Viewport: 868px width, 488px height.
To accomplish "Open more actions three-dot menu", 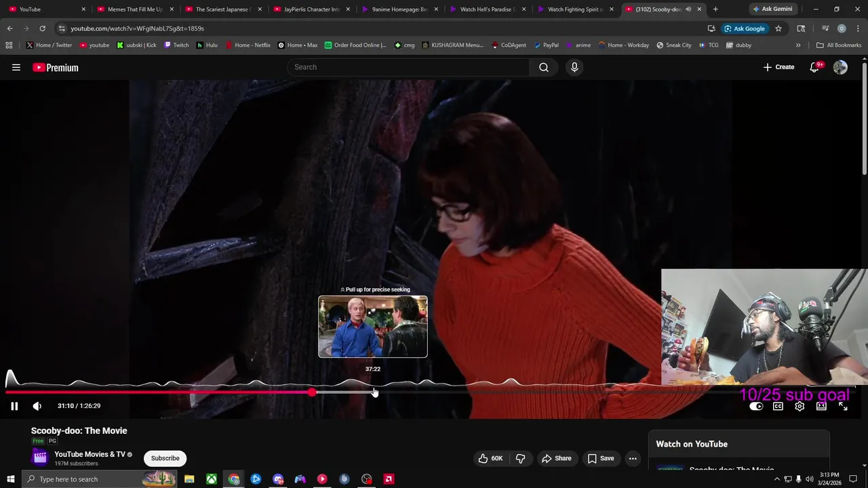I will (633, 458).
